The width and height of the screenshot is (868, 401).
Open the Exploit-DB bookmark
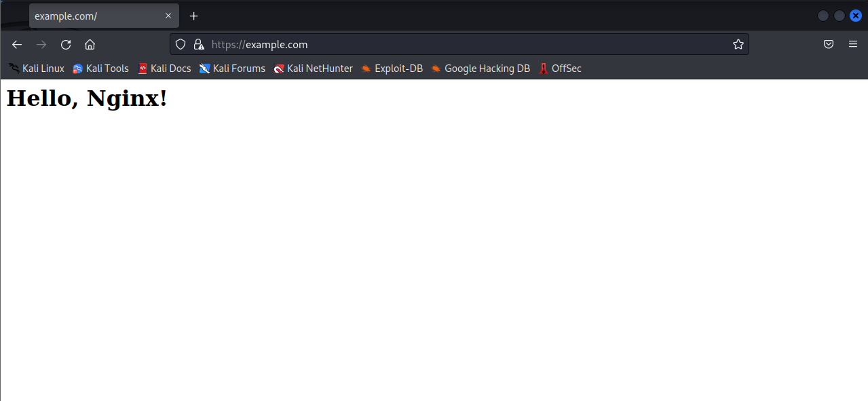[392, 69]
